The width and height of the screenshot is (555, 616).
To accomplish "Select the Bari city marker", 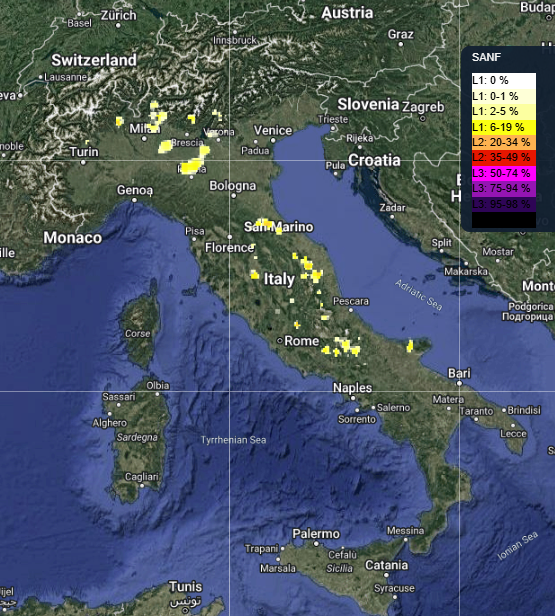I will tap(459, 383).
